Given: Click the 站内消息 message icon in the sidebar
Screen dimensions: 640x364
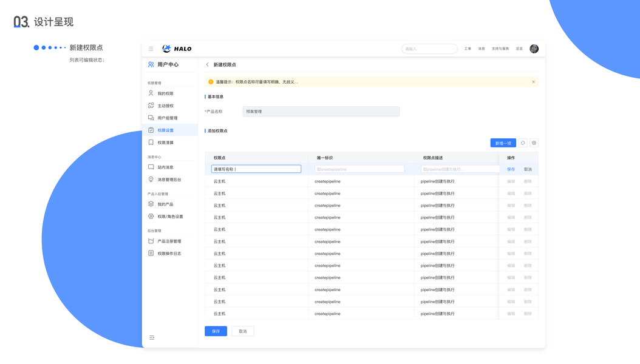Looking at the screenshot, I should click(x=151, y=167).
